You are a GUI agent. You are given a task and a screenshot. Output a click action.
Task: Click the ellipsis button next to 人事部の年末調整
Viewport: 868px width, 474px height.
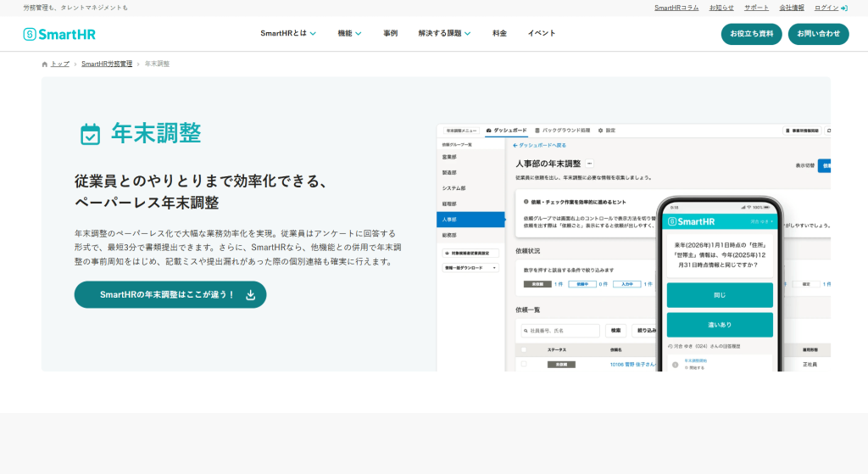[x=590, y=164]
